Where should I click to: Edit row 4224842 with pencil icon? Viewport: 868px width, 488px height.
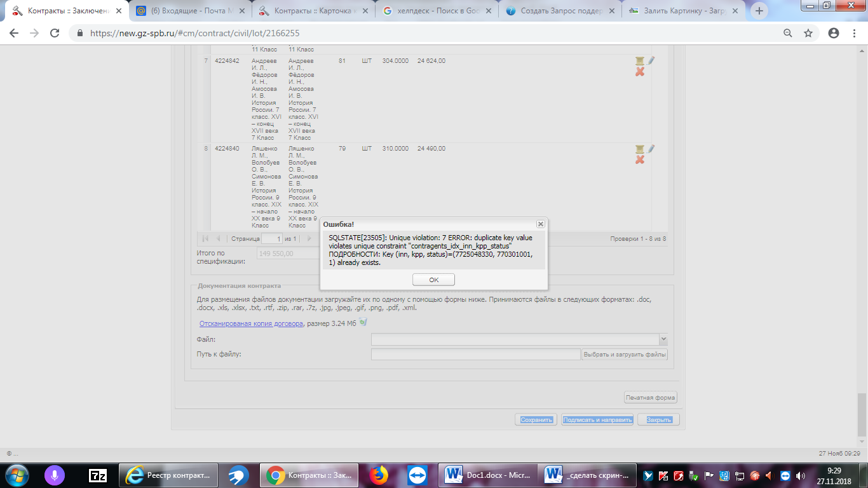click(x=651, y=60)
